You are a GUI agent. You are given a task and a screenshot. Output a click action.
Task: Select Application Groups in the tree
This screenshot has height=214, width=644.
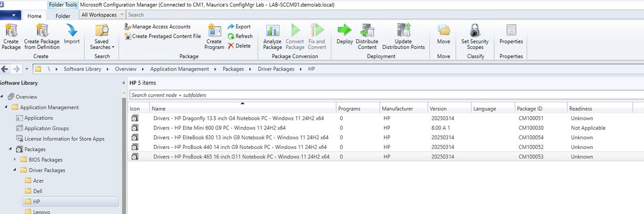(46, 128)
